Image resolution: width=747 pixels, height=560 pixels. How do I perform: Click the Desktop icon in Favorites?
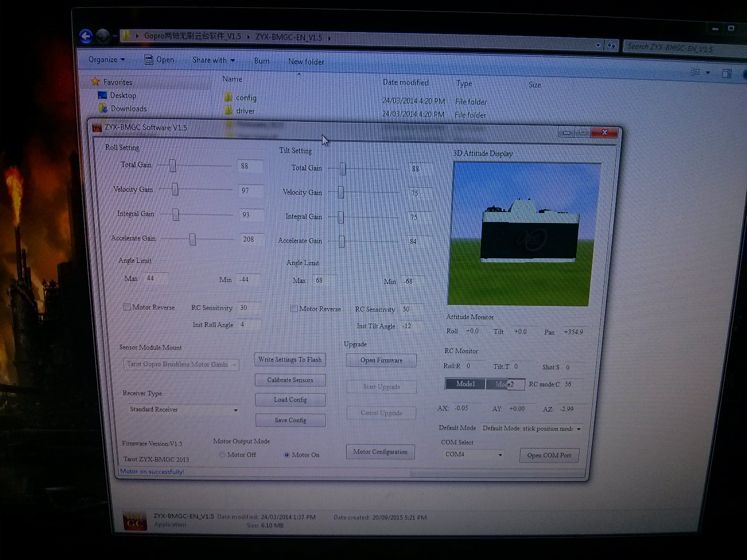coord(102,95)
